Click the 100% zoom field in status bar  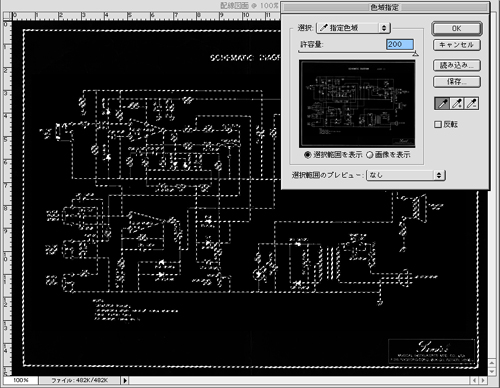coord(21,380)
